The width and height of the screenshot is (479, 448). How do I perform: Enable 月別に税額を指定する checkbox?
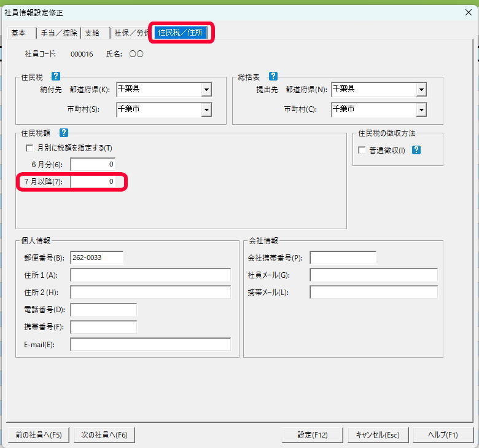click(29, 148)
